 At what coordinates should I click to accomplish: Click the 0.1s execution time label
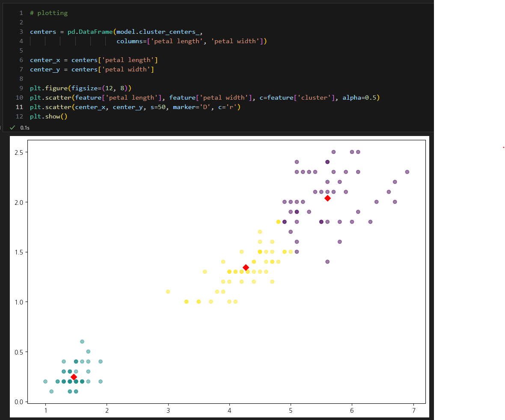click(x=25, y=128)
